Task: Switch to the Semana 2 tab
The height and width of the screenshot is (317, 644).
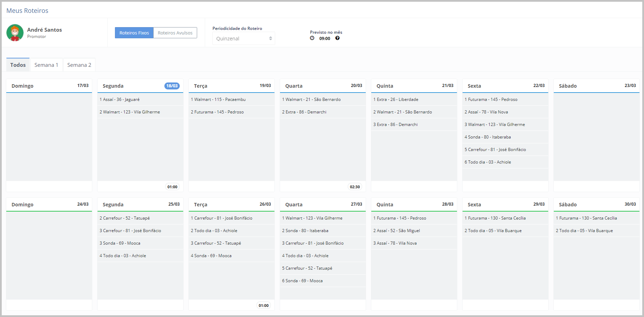Action: click(x=79, y=65)
